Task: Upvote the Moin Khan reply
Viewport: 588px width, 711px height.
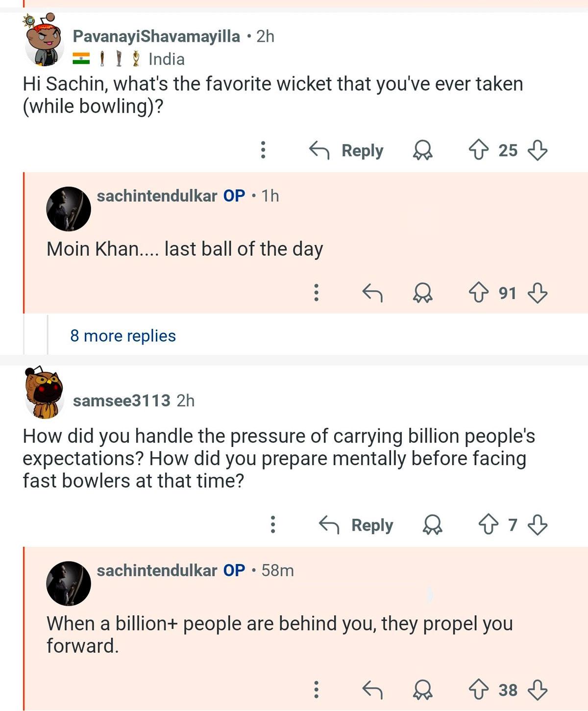Action: tap(479, 293)
